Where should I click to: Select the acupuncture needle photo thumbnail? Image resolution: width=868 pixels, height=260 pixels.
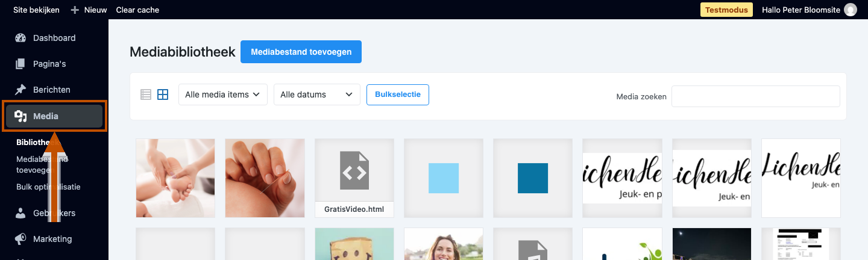click(x=265, y=178)
